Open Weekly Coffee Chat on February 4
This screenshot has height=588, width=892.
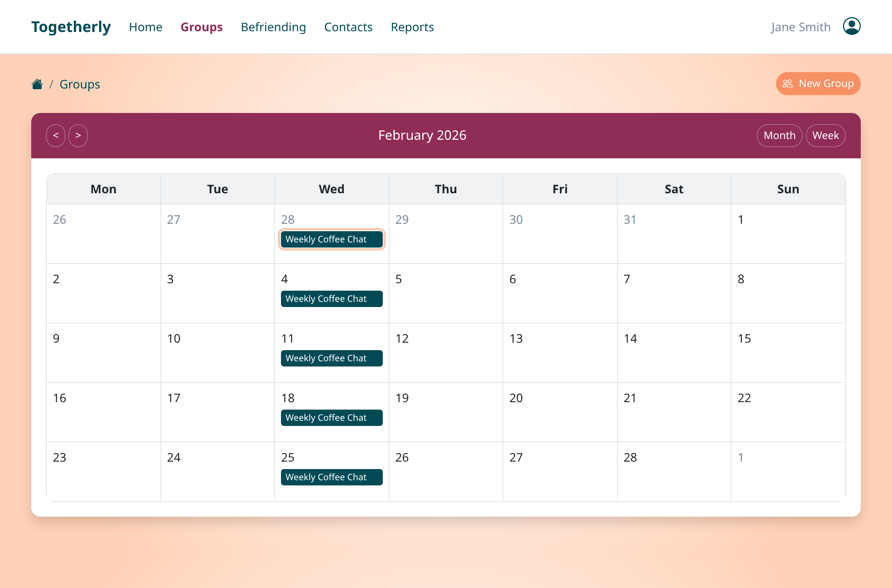pyautogui.click(x=332, y=299)
